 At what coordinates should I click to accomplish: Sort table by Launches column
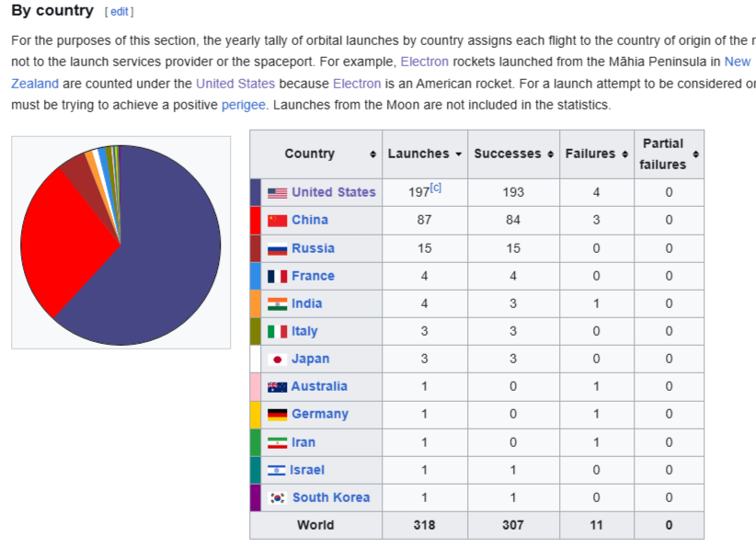[x=459, y=154]
